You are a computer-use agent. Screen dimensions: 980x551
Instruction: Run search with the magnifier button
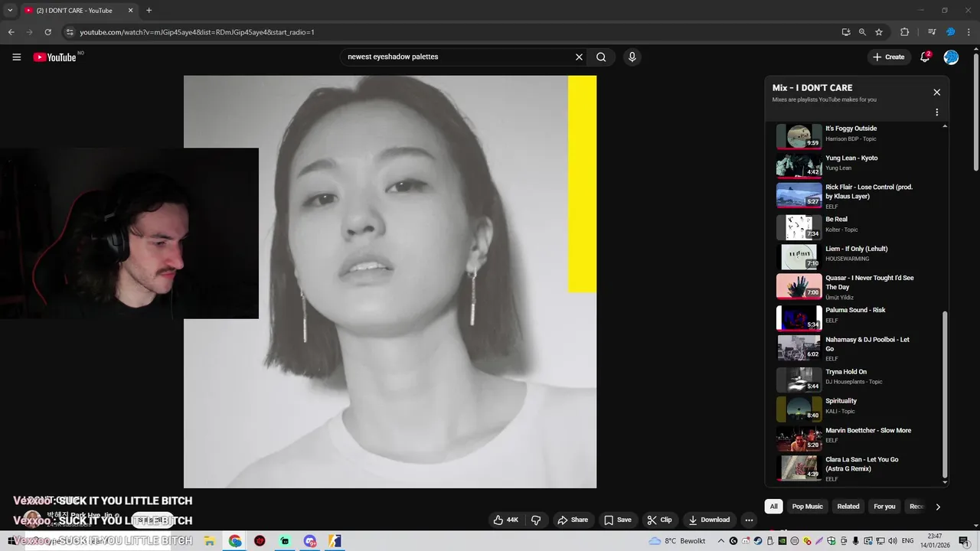pos(601,57)
